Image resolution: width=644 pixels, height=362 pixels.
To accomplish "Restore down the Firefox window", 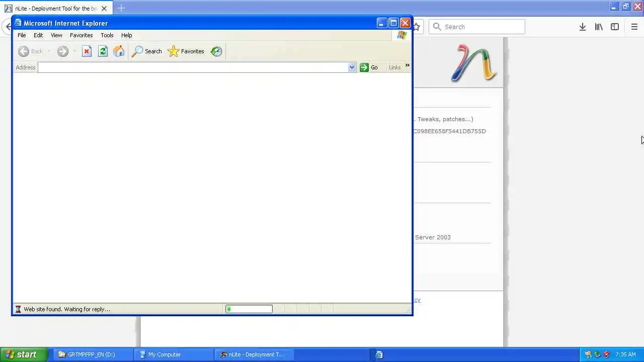I will pos(626,7).
